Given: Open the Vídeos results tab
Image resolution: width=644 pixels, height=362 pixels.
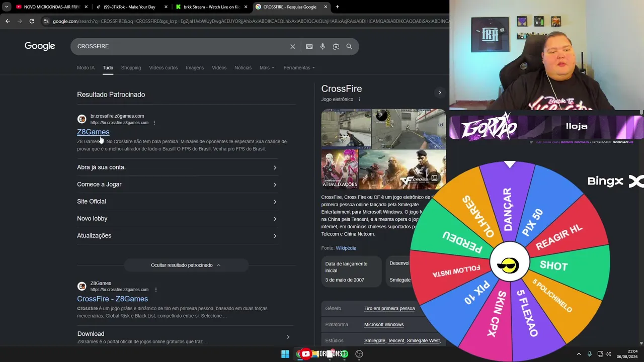Looking at the screenshot, I should [219, 68].
